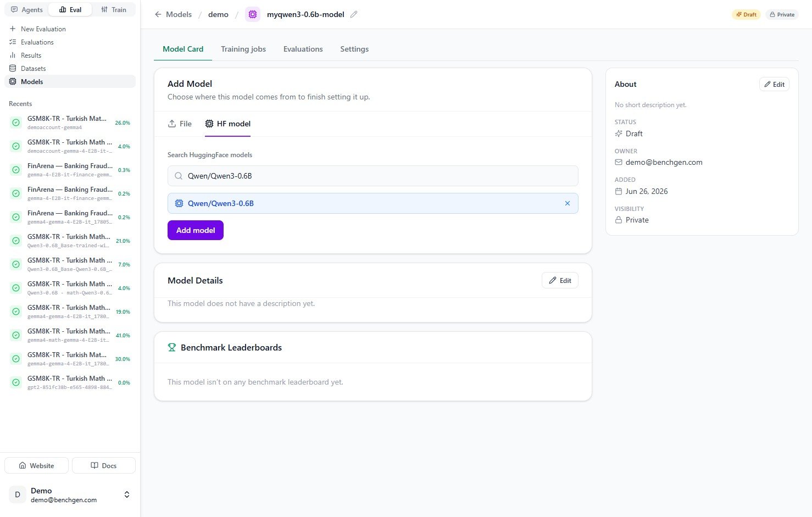Image resolution: width=812 pixels, height=517 pixels.
Task: Click the check icon of the 0.0% gpt2 recent
Action: [16, 382]
